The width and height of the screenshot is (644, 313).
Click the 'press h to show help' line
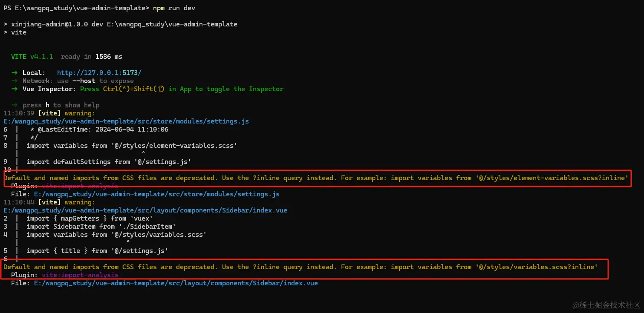[55, 105]
